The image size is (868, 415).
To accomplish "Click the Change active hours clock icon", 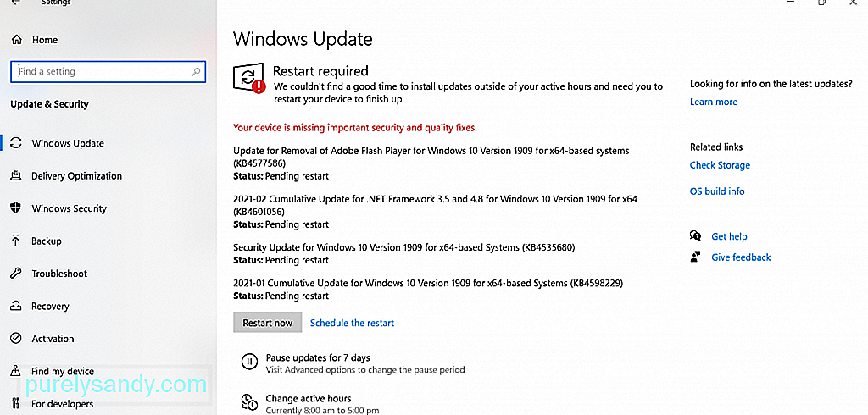I will [248, 402].
